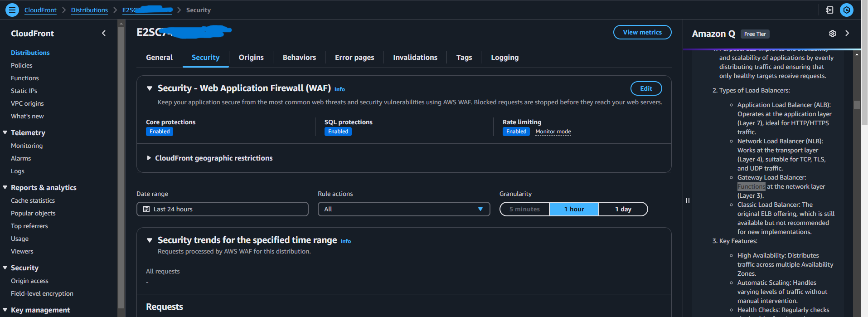Click the SQL protections Enabled badge
This screenshot has width=868, height=317.
[x=338, y=132]
